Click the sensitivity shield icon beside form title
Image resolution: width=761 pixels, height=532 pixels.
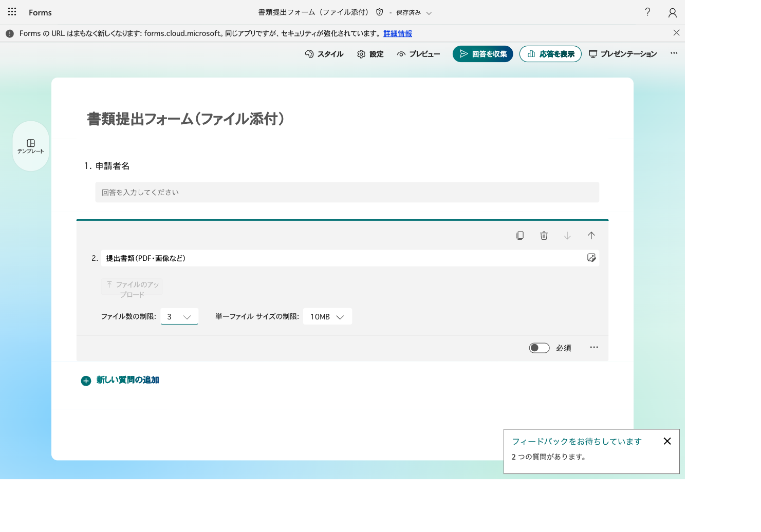(x=380, y=12)
